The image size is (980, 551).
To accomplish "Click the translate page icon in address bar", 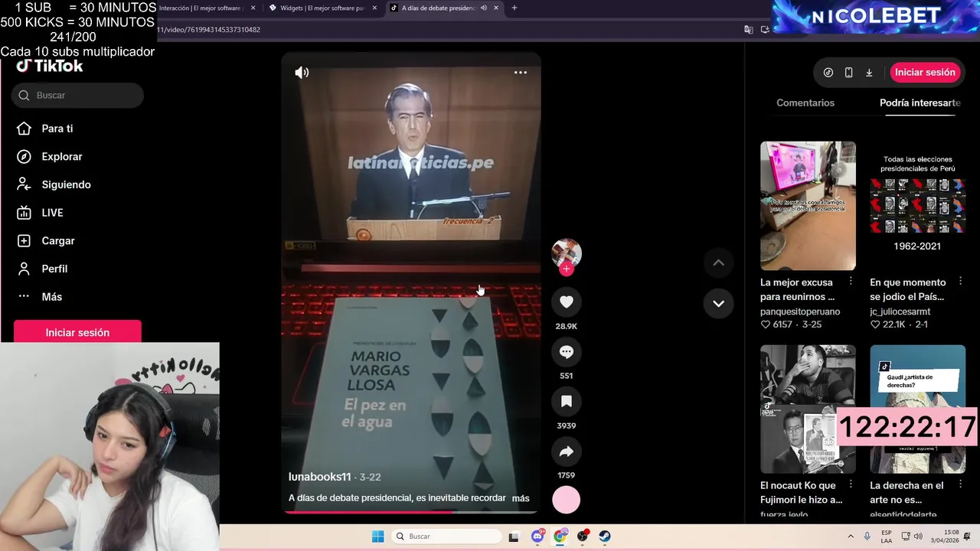I will tap(749, 30).
